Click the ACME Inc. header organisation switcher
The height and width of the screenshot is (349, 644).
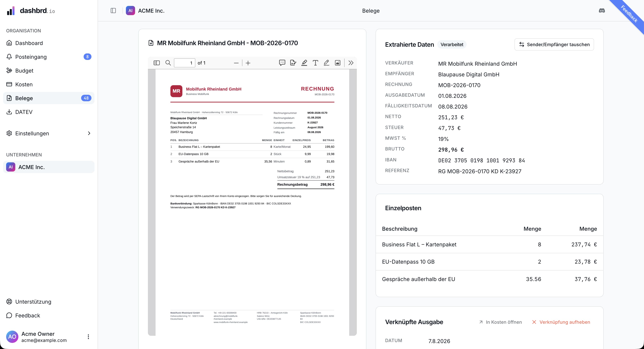click(x=145, y=11)
